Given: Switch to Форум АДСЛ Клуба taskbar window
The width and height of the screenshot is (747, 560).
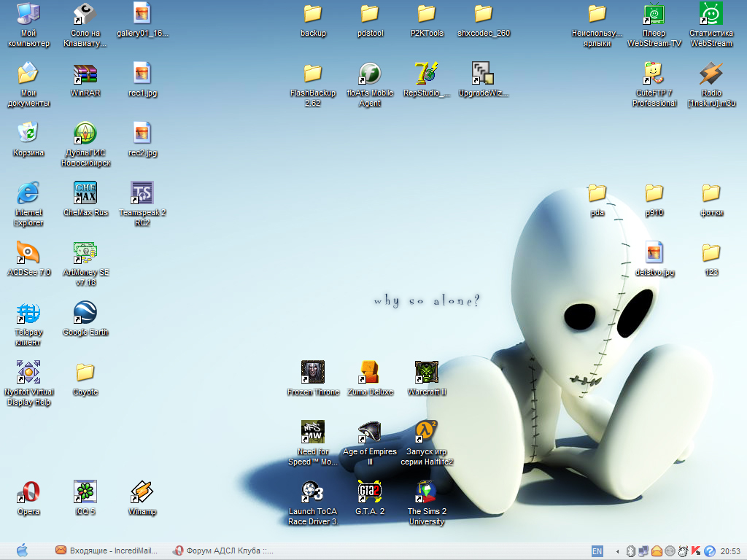Looking at the screenshot, I should pyautogui.click(x=223, y=551).
